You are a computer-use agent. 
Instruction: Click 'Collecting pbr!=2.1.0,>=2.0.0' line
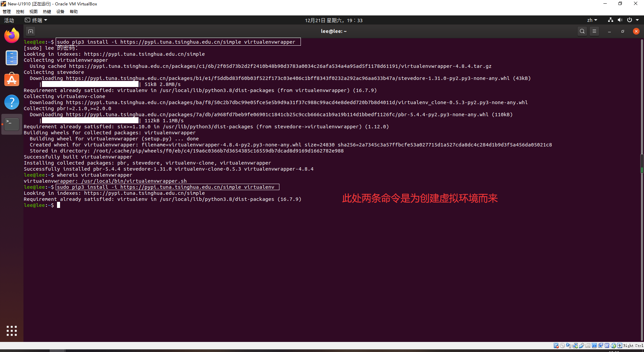(67, 108)
